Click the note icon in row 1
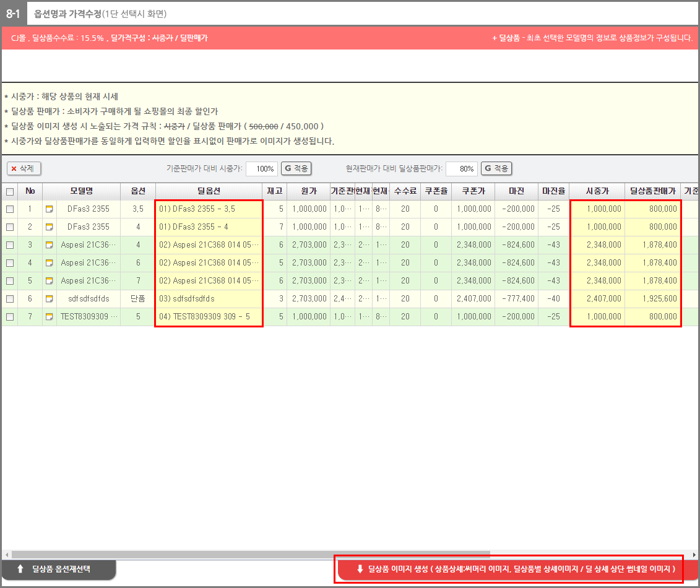The width and height of the screenshot is (700, 588). point(50,209)
